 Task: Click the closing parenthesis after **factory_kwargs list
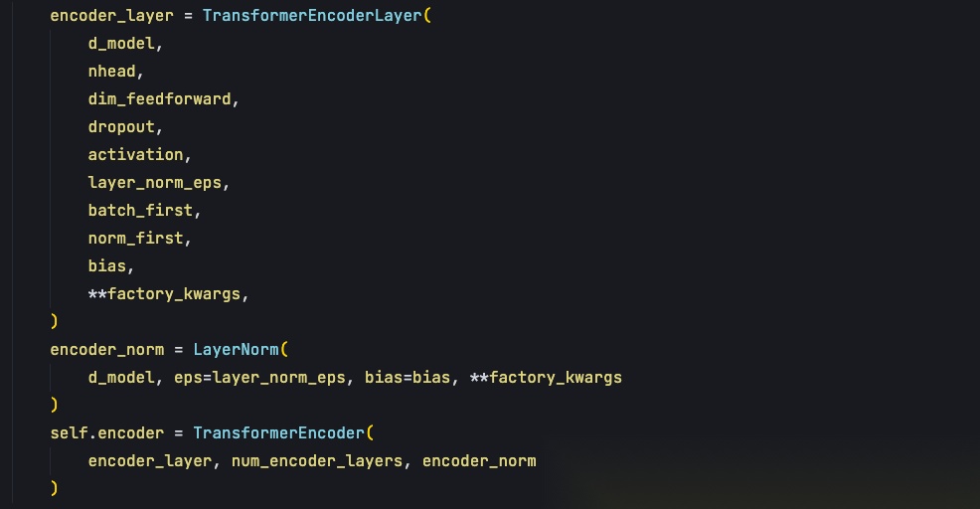click(x=54, y=321)
